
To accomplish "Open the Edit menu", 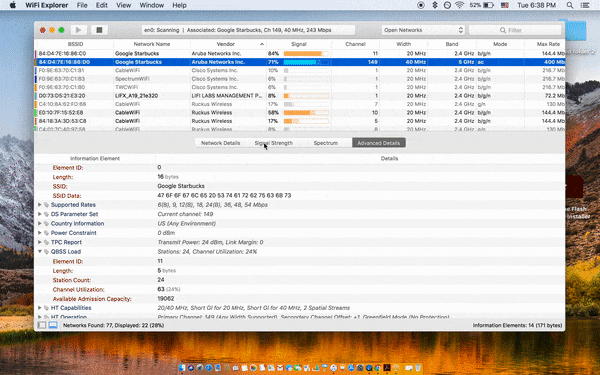I will coord(101,5).
